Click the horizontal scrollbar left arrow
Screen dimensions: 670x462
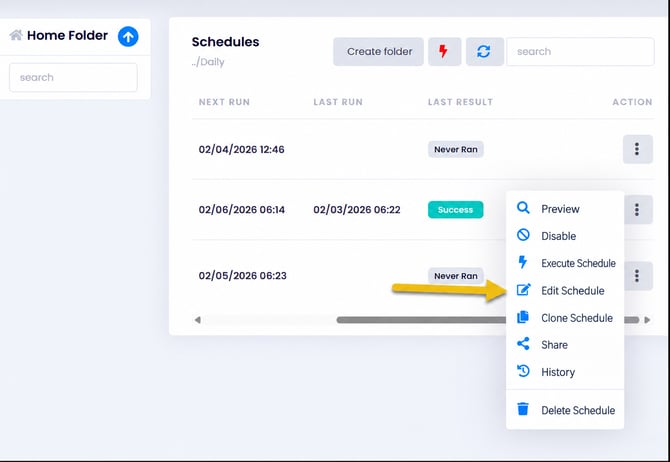197,320
